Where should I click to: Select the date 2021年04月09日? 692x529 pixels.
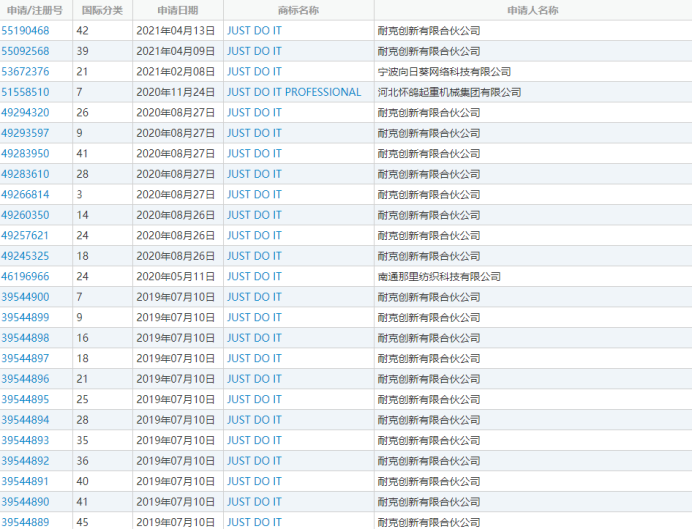[x=176, y=51]
